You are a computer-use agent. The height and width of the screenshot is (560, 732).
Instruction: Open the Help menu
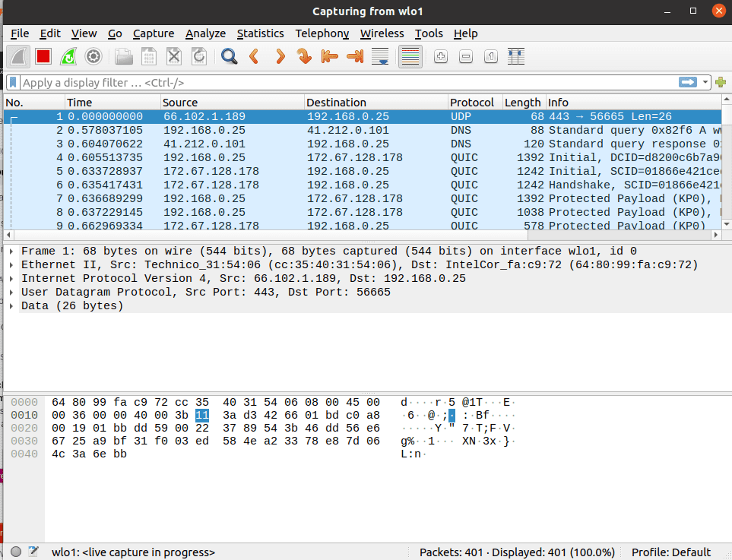click(x=465, y=33)
